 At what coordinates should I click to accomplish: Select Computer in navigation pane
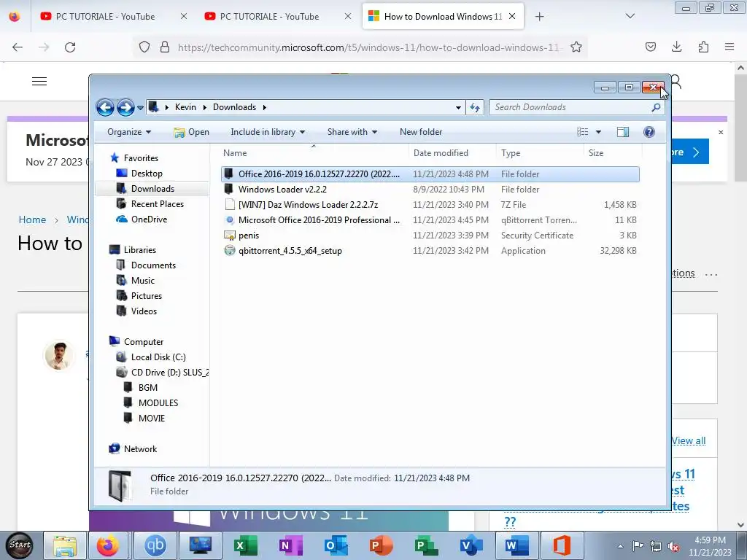(144, 341)
